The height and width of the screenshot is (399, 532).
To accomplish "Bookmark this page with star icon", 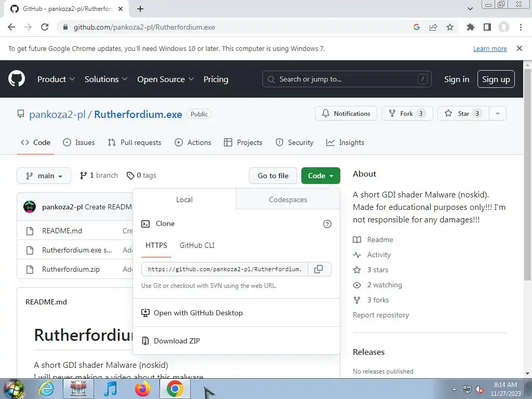I will (x=450, y=27).
